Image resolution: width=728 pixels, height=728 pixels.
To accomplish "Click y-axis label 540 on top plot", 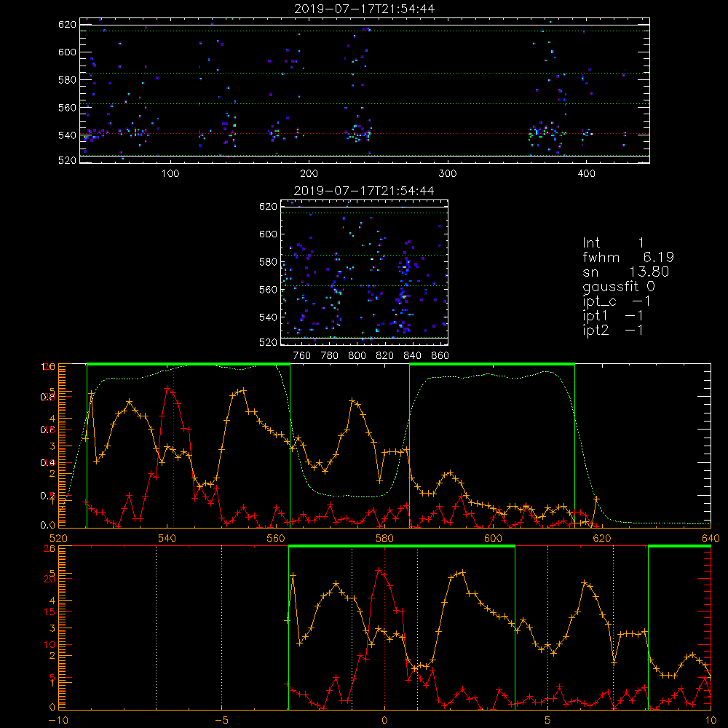I will pos(67,135).
